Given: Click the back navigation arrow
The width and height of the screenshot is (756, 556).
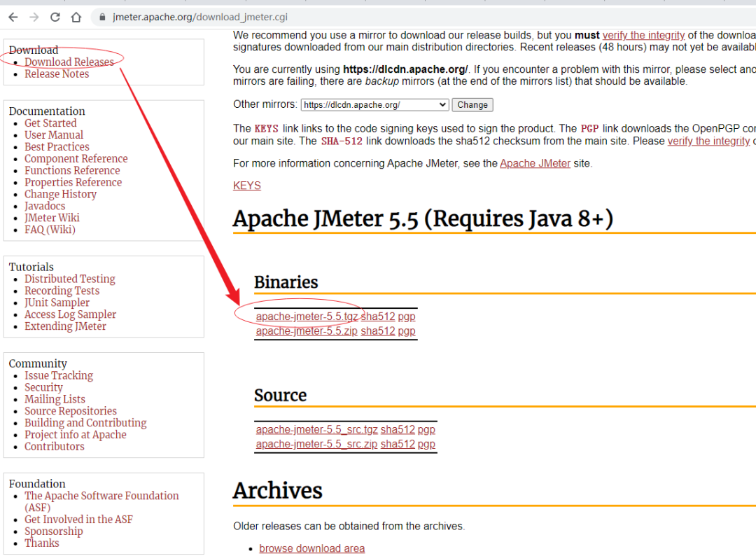Looking at the screenshot, I should [x=13, y=15].
